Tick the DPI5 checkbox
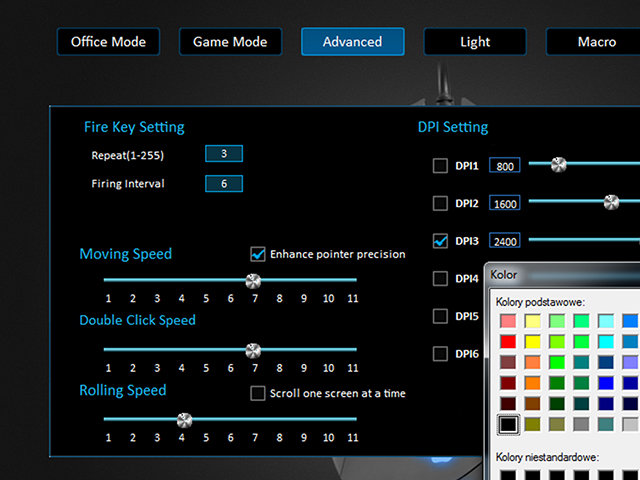The width and height of the screenshot is (640, 480). (x=440, y=316)
